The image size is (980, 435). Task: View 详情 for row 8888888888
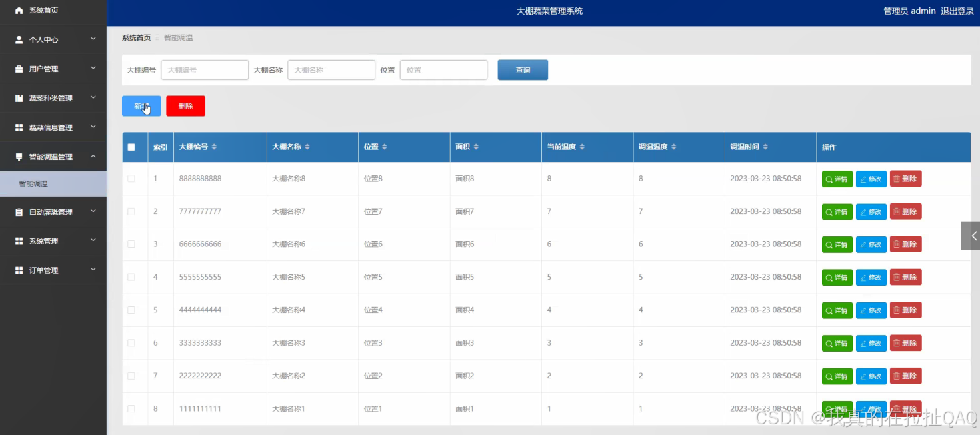(837, 179)
